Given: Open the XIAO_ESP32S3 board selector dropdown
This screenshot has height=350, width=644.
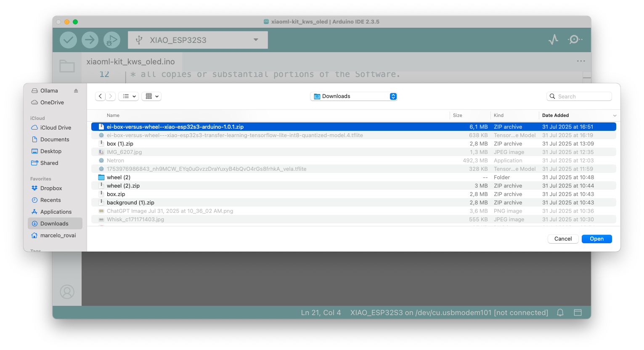Looking at the screenshot, I should (x=198, y=40).
